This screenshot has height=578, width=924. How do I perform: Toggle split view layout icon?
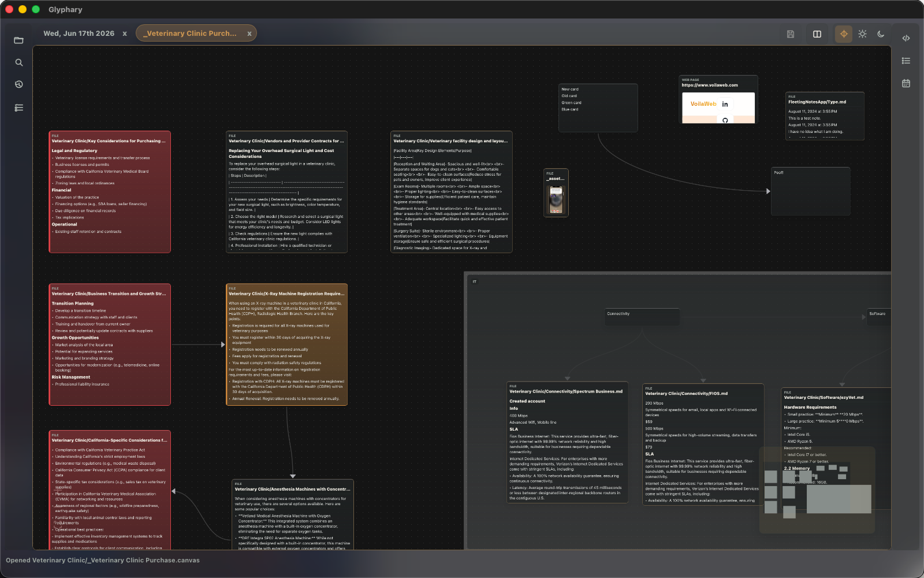[x=817, y=34]
